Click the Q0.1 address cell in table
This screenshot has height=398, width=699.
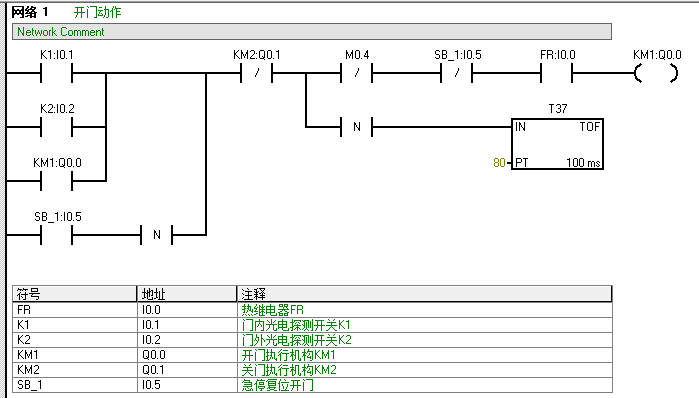pos(187,370)
